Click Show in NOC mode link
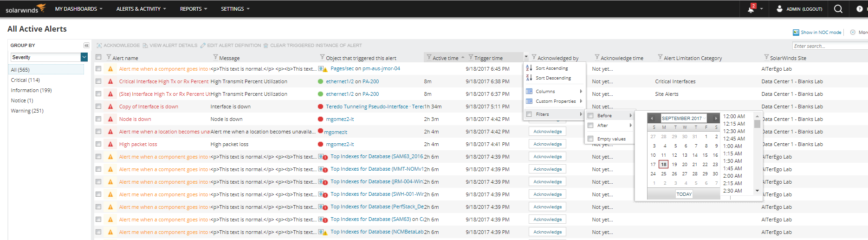The image size is (868, 240). [821, 33]
